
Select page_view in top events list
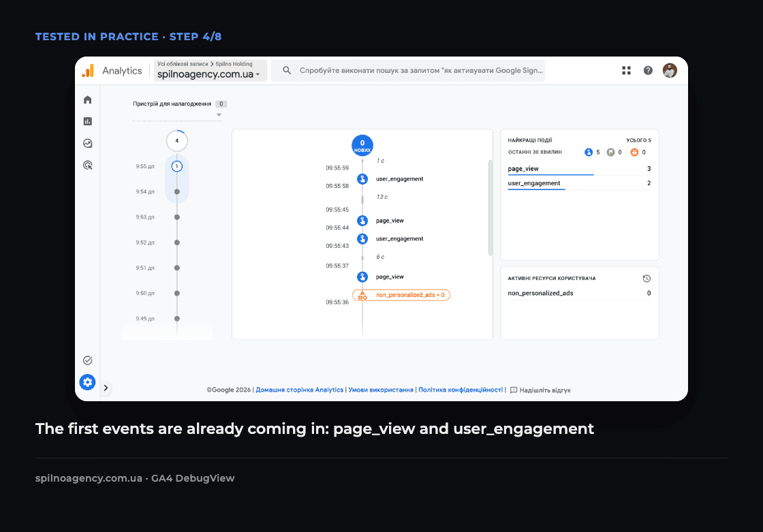pos(579,169)
